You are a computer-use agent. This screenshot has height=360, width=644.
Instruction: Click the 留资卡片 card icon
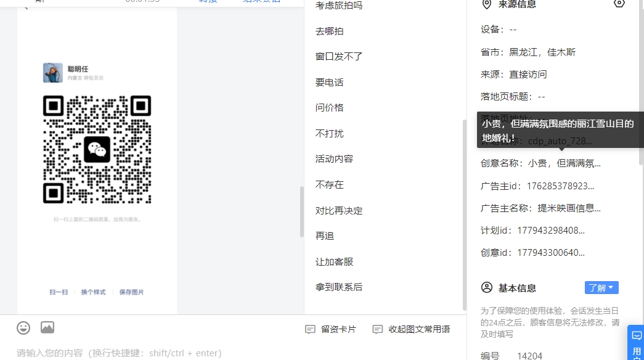310,329
